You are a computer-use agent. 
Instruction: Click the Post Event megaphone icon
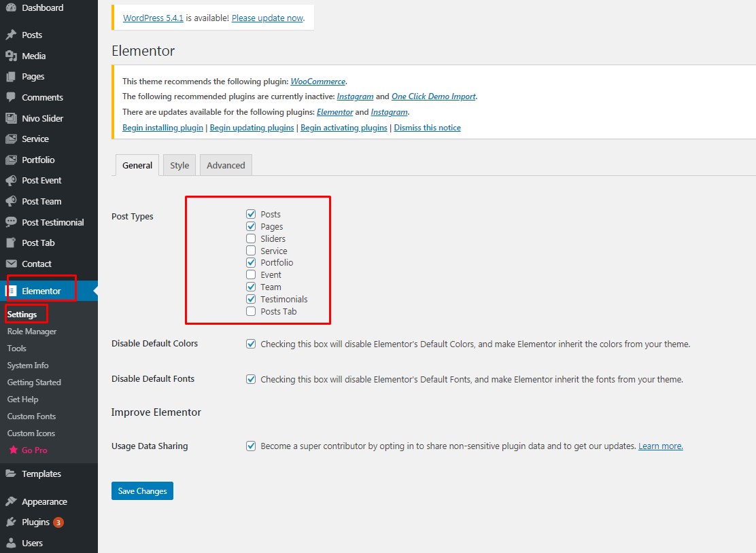11,180
